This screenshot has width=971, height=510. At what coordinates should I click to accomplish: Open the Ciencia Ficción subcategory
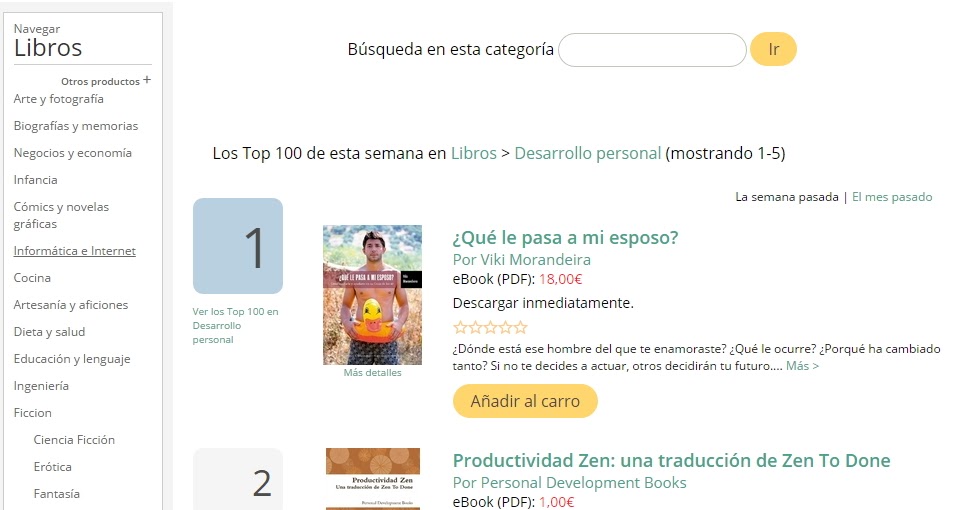click(x=74, y=439)
